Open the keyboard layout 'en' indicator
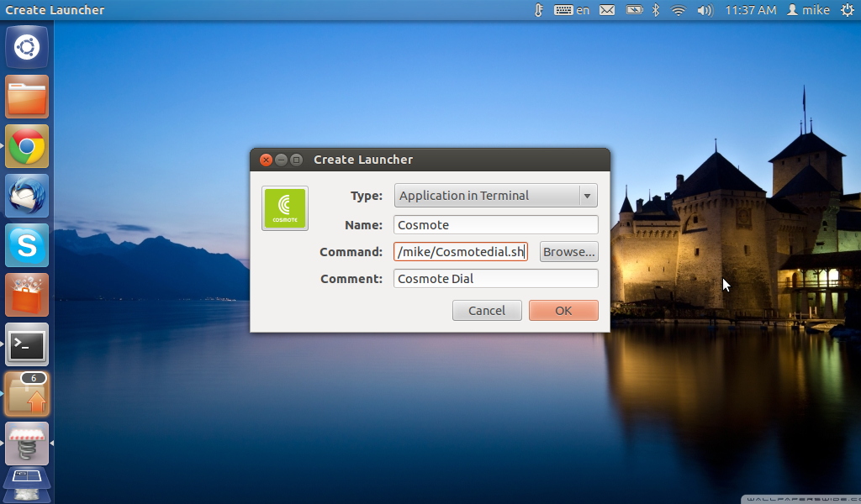The height and width of the screenshot is (504, 861). point(573,10)
